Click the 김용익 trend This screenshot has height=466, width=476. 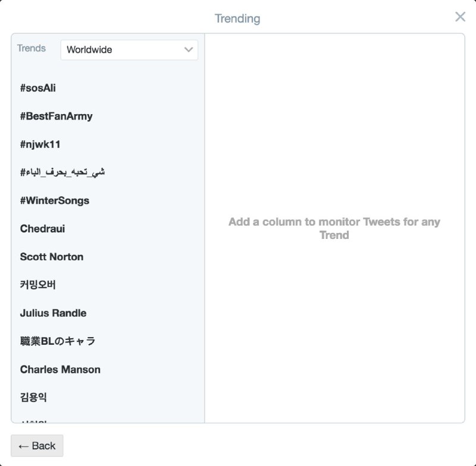[33, 397]
